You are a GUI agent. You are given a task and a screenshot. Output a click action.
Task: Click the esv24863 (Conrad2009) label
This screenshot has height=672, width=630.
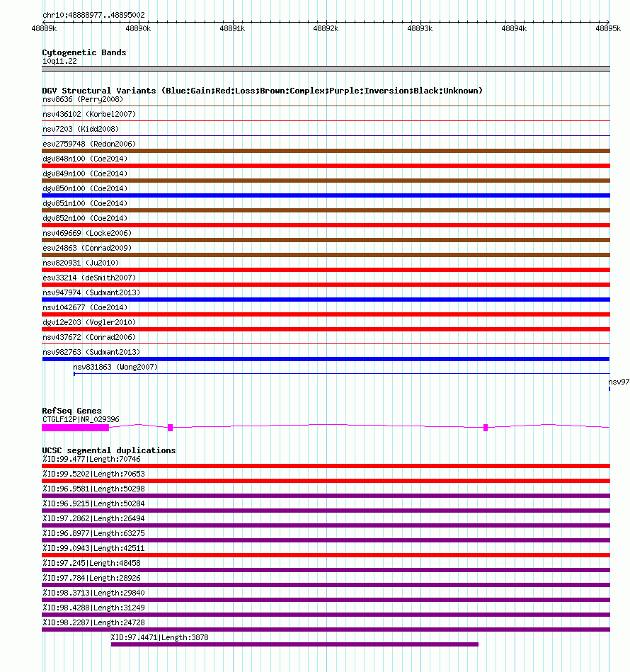[87, 248]
